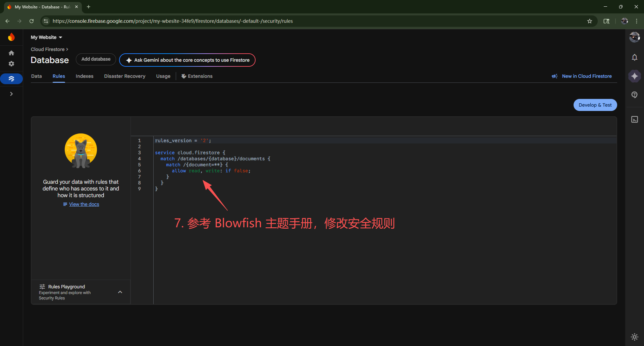
Task: Bookmark this page with star icon
Action: [589, 21]
